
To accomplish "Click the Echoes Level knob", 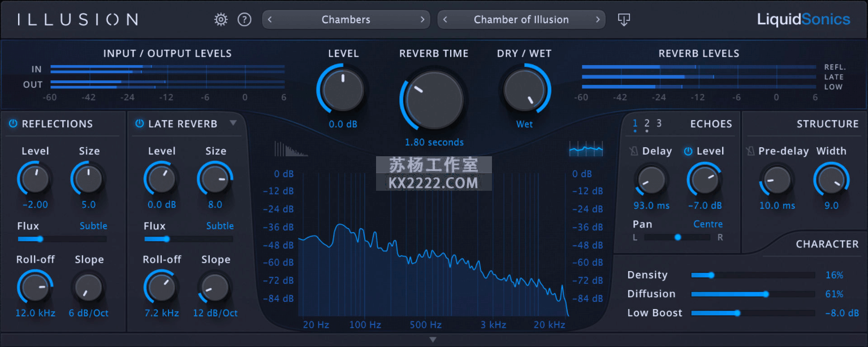I will (705, 179).
